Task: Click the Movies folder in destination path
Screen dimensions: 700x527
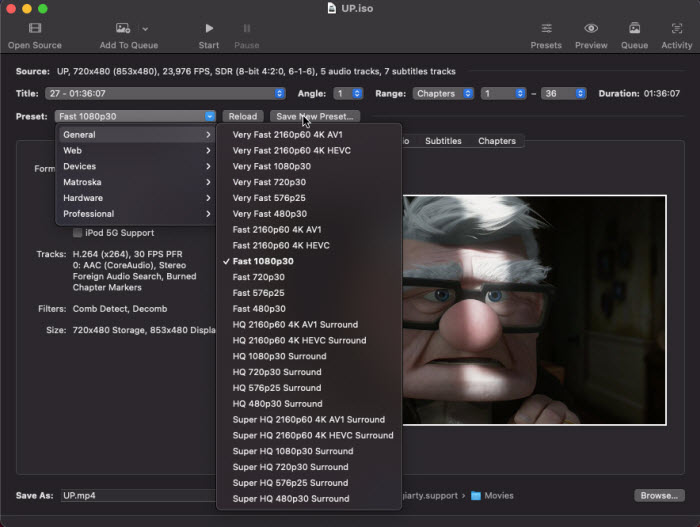Action: (492, 496)
